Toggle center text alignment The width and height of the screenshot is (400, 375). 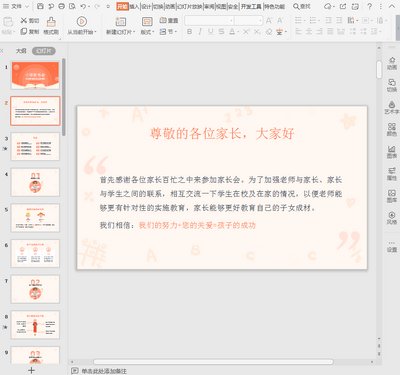(309, 32)
